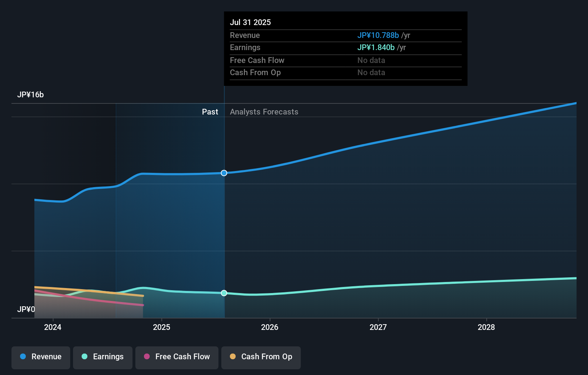Select the Revenue data point marker on the chart
Screen dimensions: 588x375
224,173
